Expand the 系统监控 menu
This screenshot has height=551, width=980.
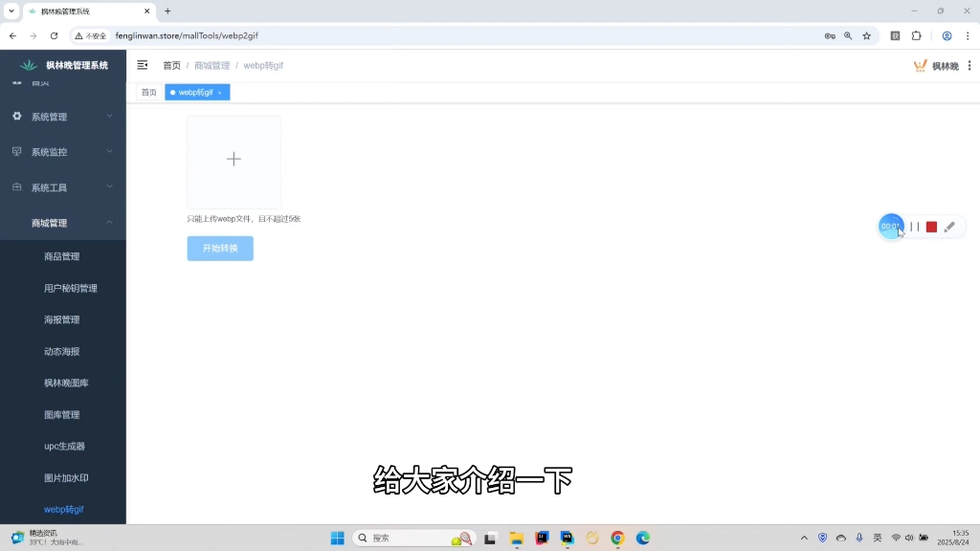click(62, 152)
